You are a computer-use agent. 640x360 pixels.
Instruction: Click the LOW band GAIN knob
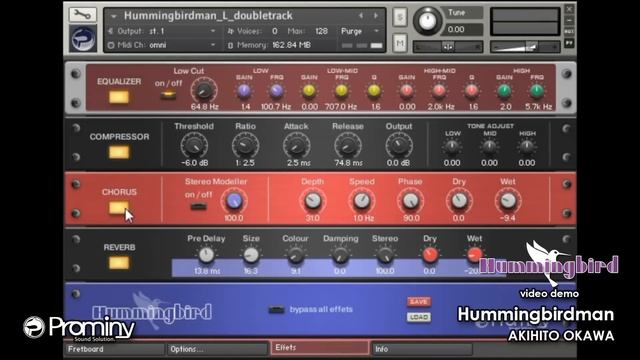coord(244,91)
